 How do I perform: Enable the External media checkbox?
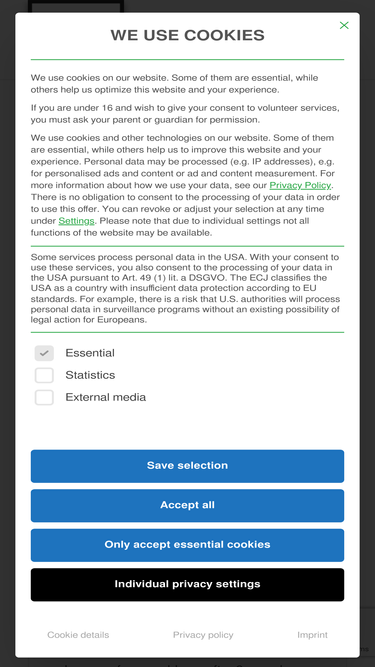coord(44,397)
